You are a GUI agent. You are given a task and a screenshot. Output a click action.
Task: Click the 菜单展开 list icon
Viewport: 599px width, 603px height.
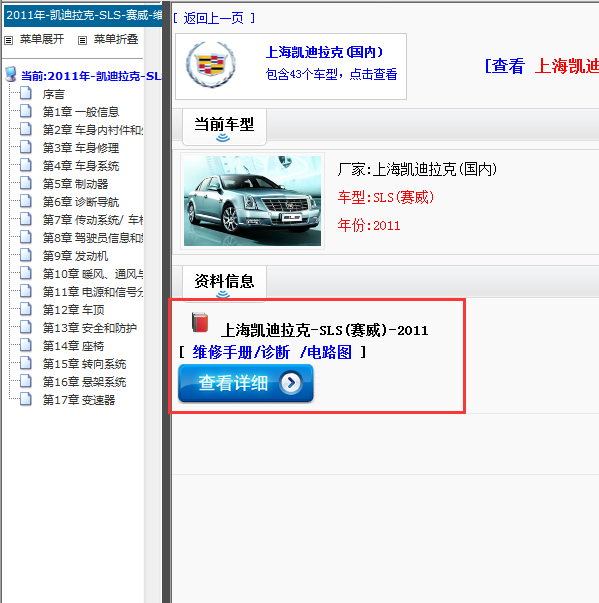pos(8,40)
